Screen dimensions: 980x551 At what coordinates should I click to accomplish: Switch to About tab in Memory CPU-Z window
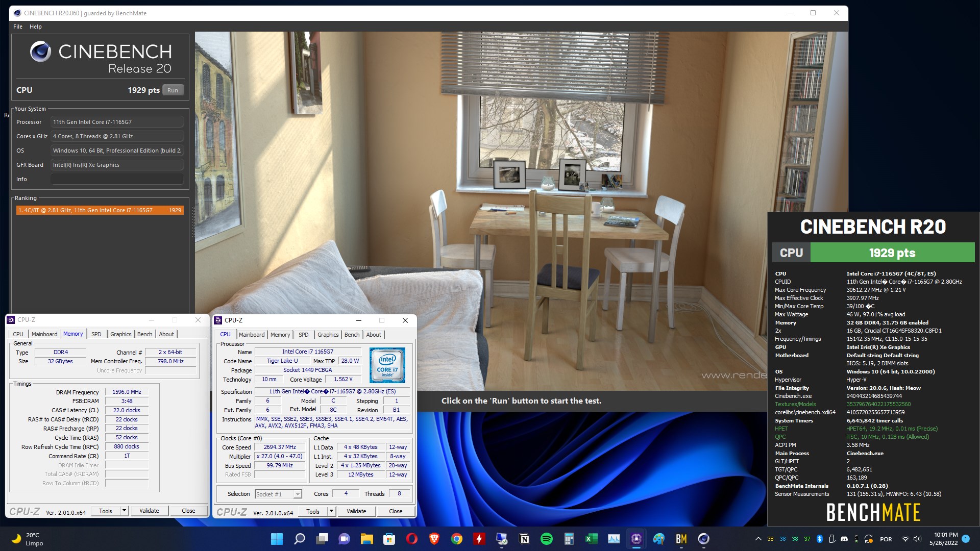[166, 334]
